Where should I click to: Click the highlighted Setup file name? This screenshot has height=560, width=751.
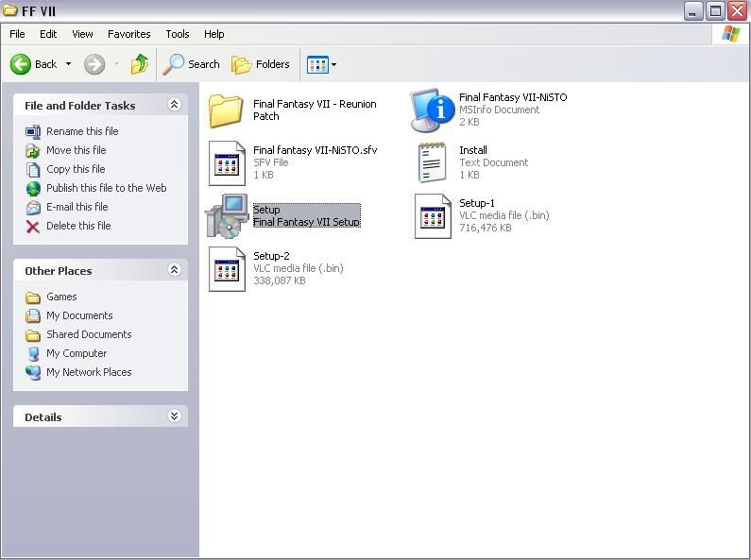click(x=266, y=210)
